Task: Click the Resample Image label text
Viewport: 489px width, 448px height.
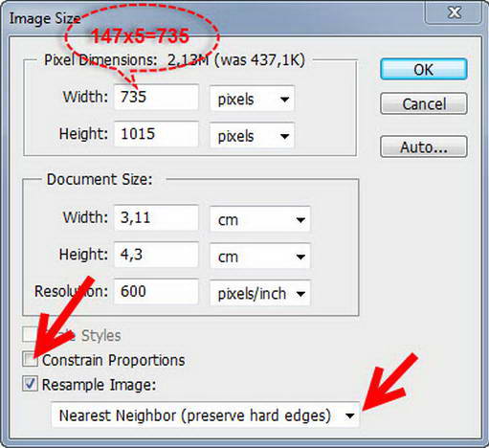Action: pyautogui.click(x=100, y=385)
